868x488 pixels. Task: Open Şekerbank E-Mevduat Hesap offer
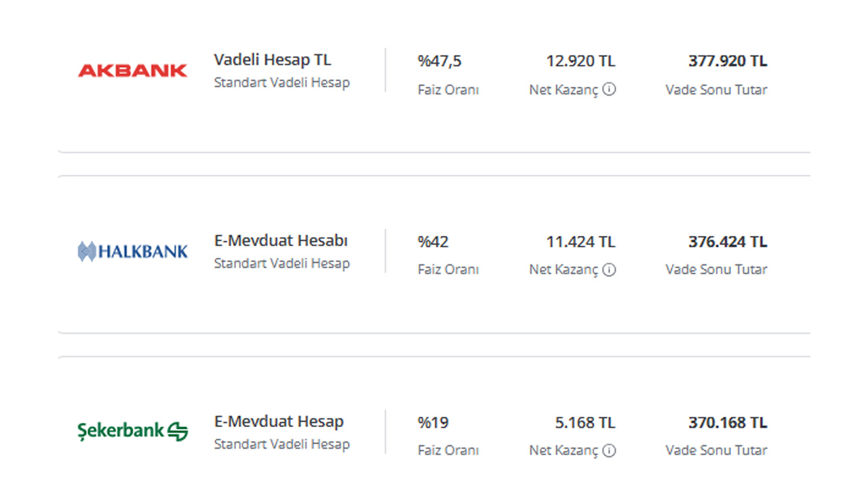[x=279, y=422]
